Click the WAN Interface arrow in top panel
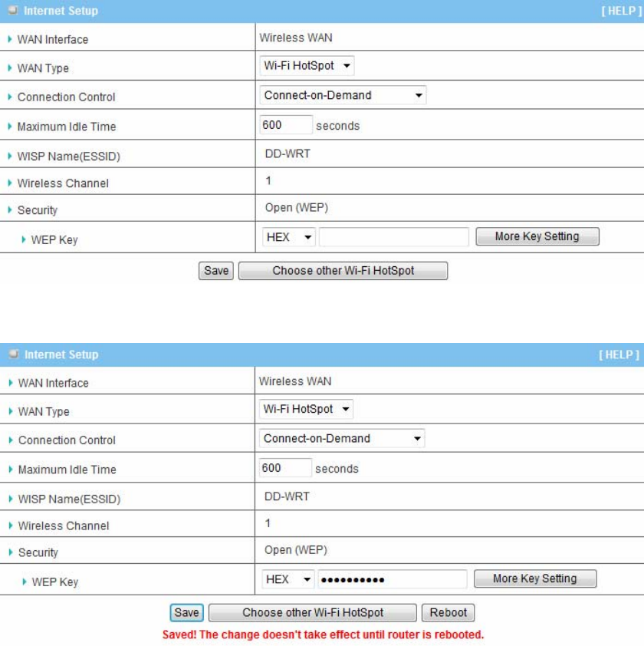Image resolution: width=644 pixels, height=646 pixels. (10, 39)
